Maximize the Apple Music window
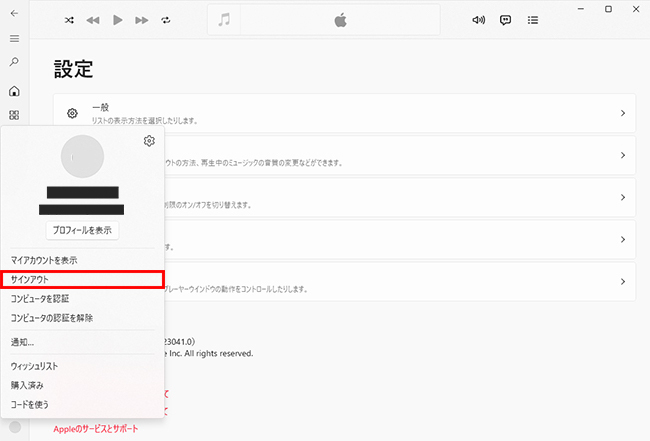 (x=608, y=9)
